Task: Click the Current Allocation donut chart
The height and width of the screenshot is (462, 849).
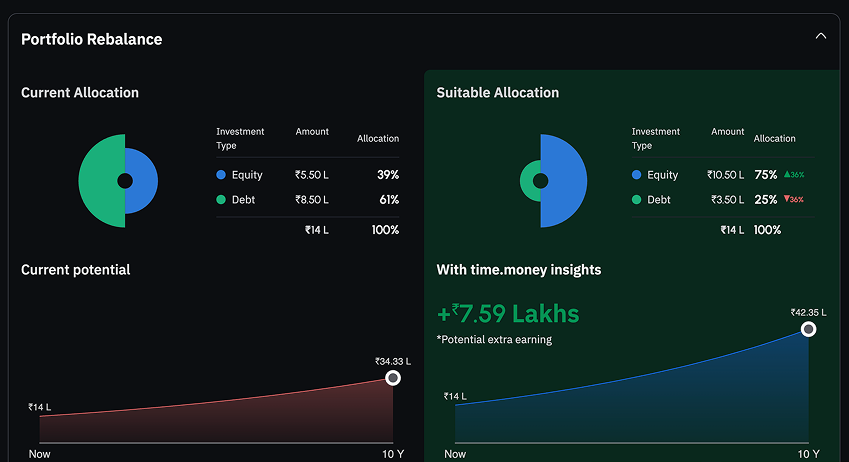Action: [x=118, y=180]
